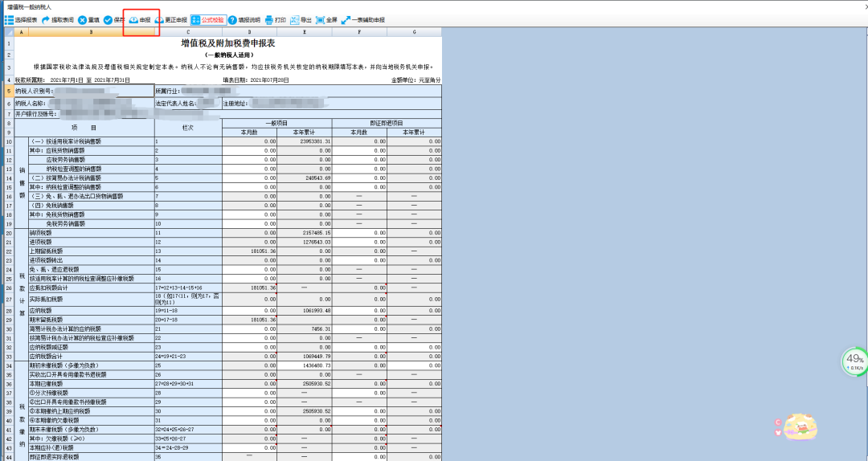Image resolution: width=868 pixels, height=461 pixels.
Task: Click the cell with value 2157485.15
Action: pos(305,233)
